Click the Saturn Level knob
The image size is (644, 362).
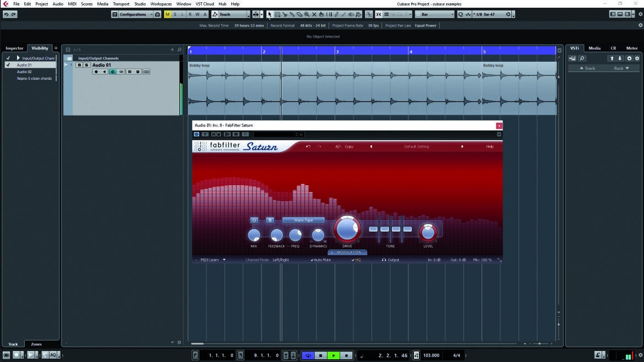click(428, 232)
